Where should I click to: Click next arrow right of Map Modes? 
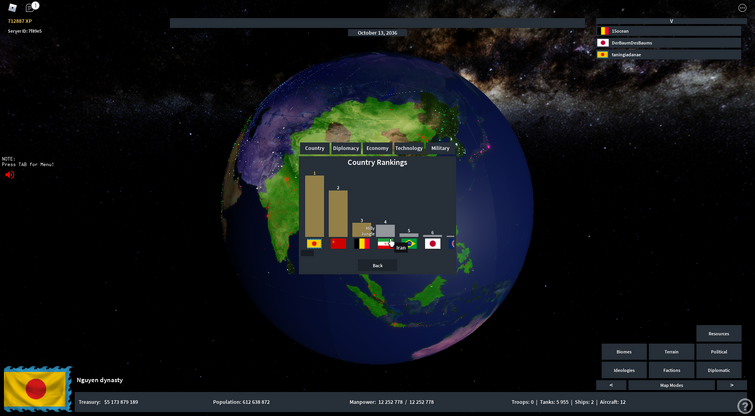(x=731, y=385)
